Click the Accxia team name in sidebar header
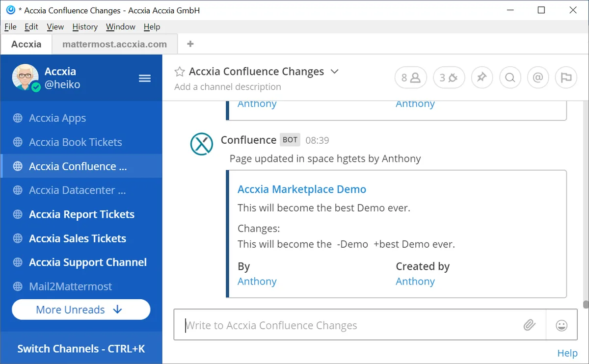589x364 pixels. tap(60, 71)
